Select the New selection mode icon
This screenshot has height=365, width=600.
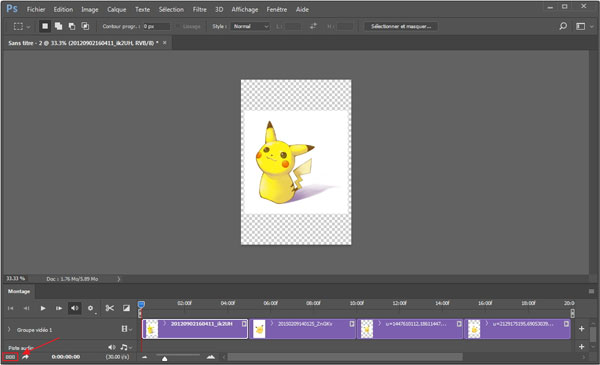45,26
